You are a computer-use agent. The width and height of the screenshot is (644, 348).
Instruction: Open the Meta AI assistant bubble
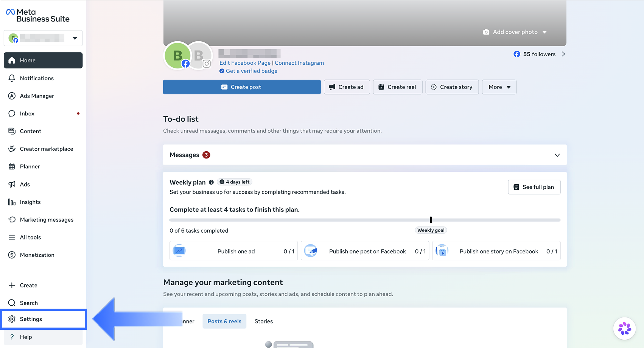pyautogui.click(x=625, y=328)
